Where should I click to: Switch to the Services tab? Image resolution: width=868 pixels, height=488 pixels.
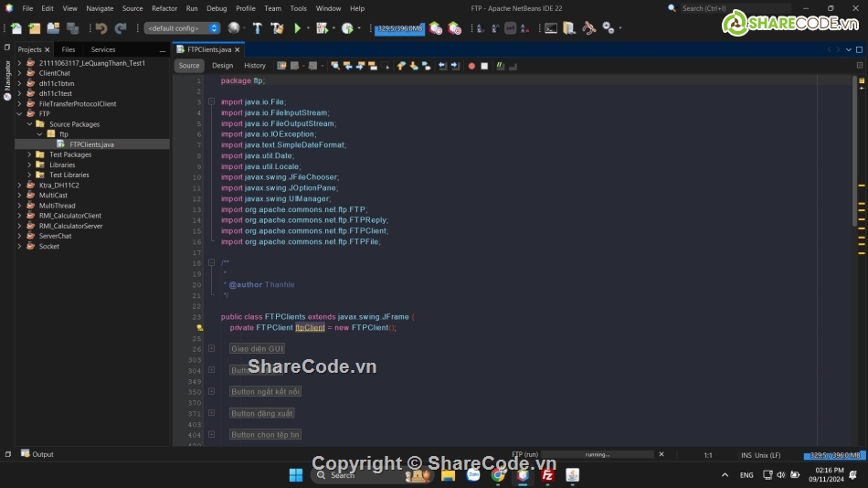[x=103, y=50]
